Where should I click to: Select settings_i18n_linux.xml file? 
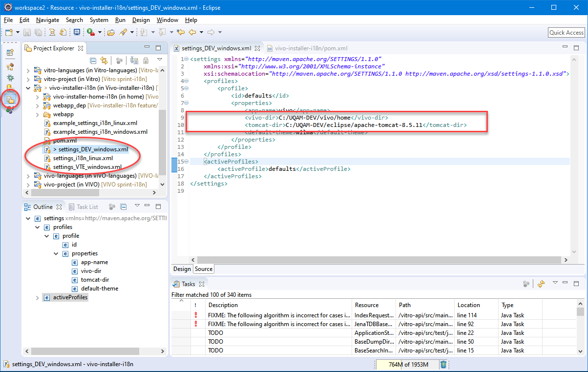[83, 158]
